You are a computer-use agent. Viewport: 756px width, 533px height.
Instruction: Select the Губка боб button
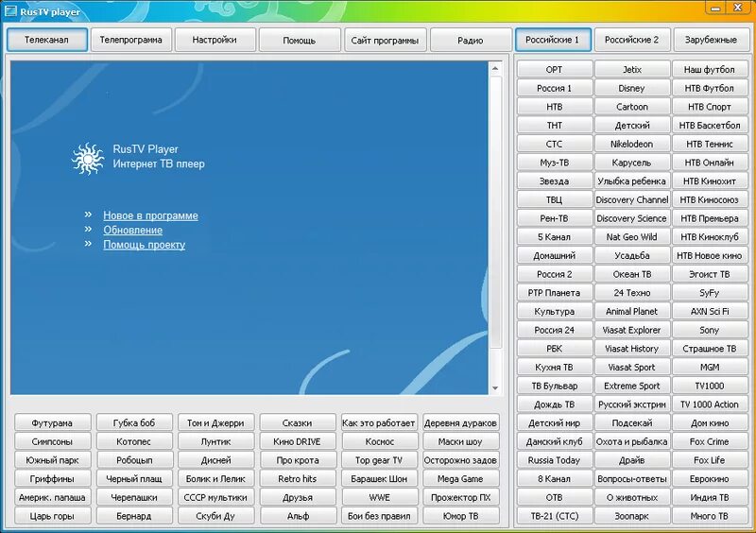click(134, 423)
